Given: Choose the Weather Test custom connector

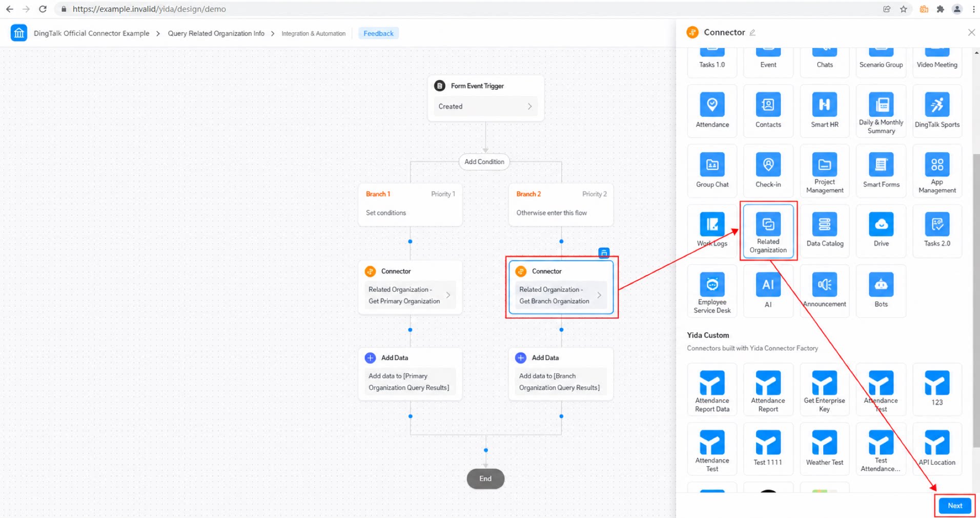Looking at the screenshot, I should (824, 449).
